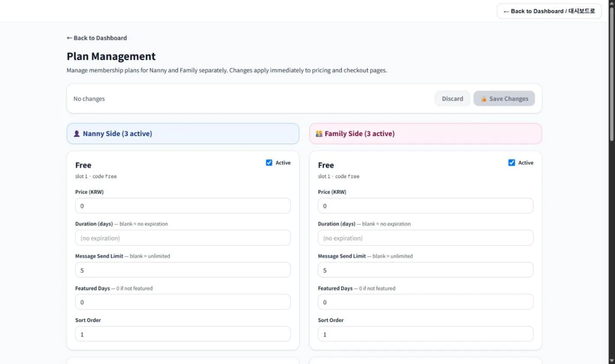
Task: Select the Nanny Side (3 active) header
Action: tap(183, 133)
